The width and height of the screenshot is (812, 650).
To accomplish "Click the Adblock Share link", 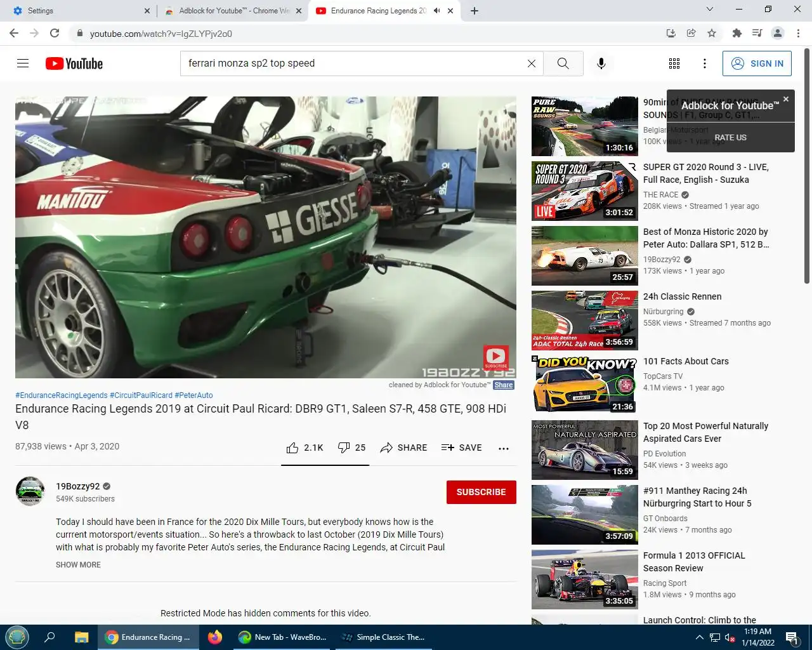I will click(504, 385).
